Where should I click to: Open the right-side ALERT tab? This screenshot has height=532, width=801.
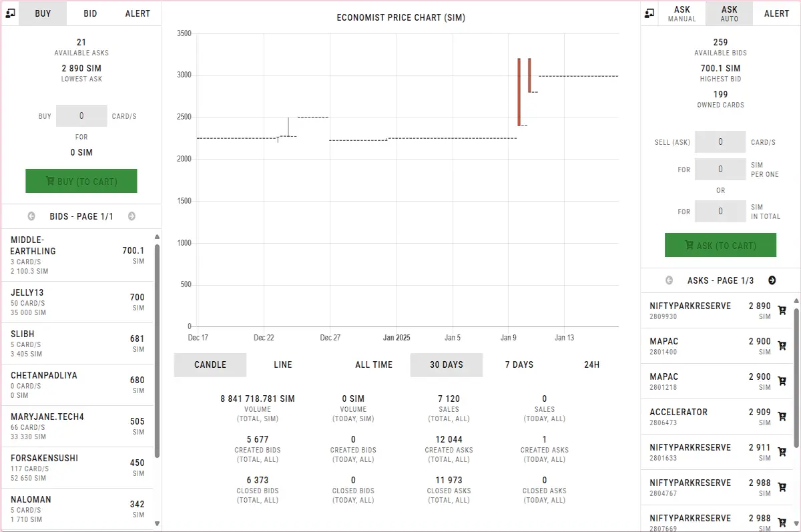(x=777, y=13)
